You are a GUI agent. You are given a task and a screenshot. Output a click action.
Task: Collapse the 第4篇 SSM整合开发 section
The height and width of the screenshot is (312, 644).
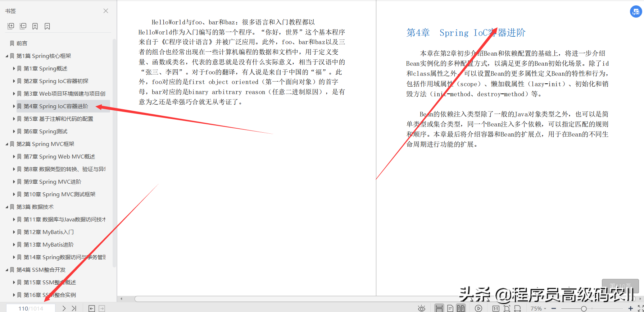coord(7,270)
